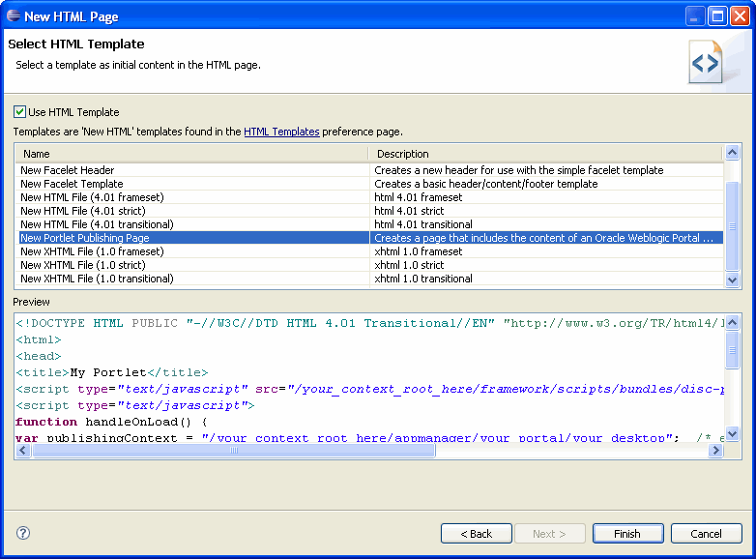756x559 pixels.
Task: Sort templates by the Description column header
Action: click(x=546, y=154)
